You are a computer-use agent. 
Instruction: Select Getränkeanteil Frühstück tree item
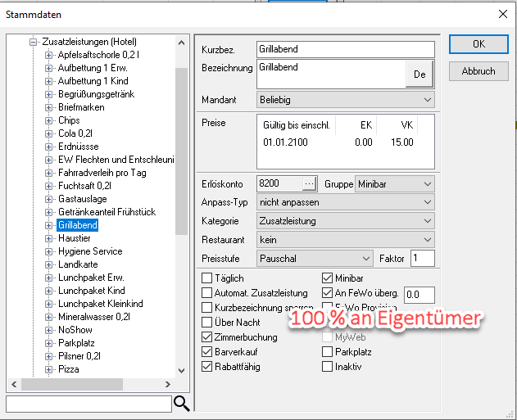coord(107,212)
